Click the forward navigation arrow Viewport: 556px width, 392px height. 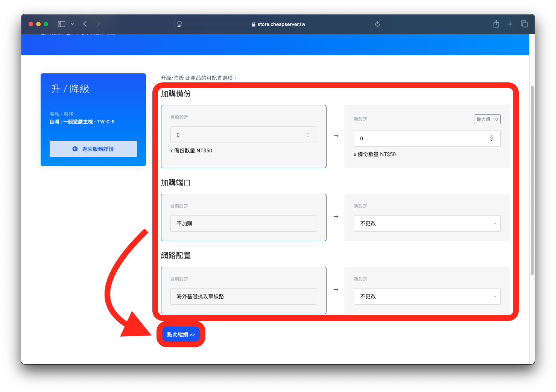pos(98,24)
